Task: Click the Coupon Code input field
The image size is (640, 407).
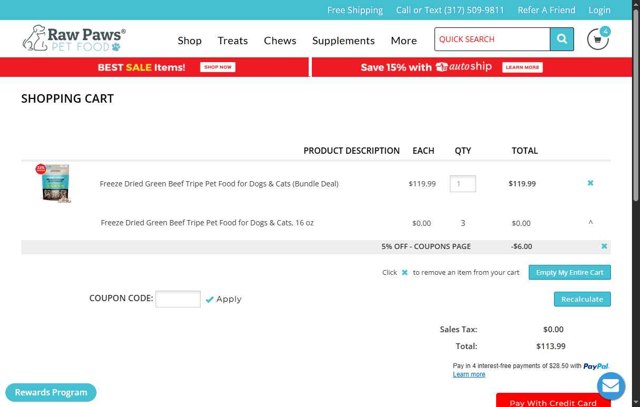Action: point(178,299)
